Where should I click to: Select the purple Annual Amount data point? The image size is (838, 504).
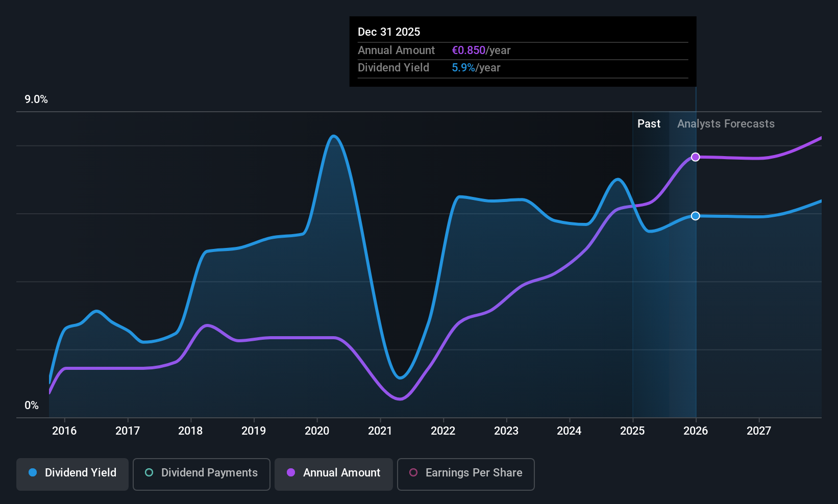pyautogui.click(x=696, y=157)
